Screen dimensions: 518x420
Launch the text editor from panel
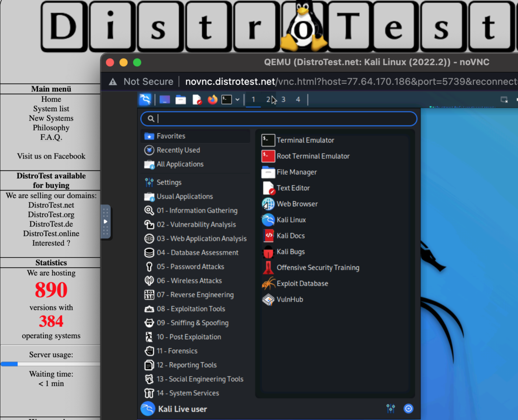197,100
